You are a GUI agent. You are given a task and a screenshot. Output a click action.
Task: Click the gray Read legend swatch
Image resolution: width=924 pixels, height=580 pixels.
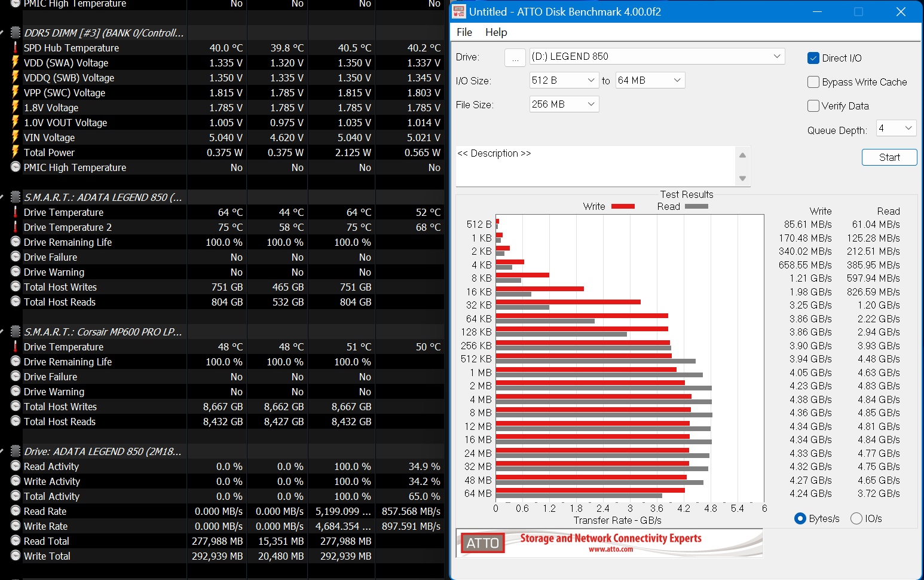[x=696, y=206]
